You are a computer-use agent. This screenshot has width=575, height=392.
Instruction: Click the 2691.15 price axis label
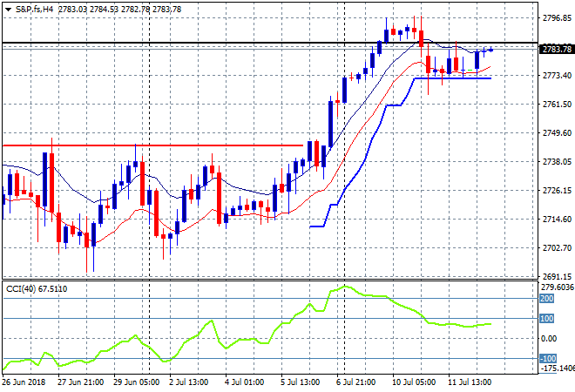click(557, 276)
